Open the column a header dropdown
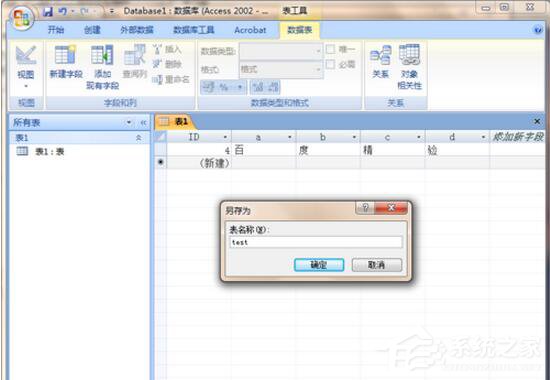 pos(290,137)
